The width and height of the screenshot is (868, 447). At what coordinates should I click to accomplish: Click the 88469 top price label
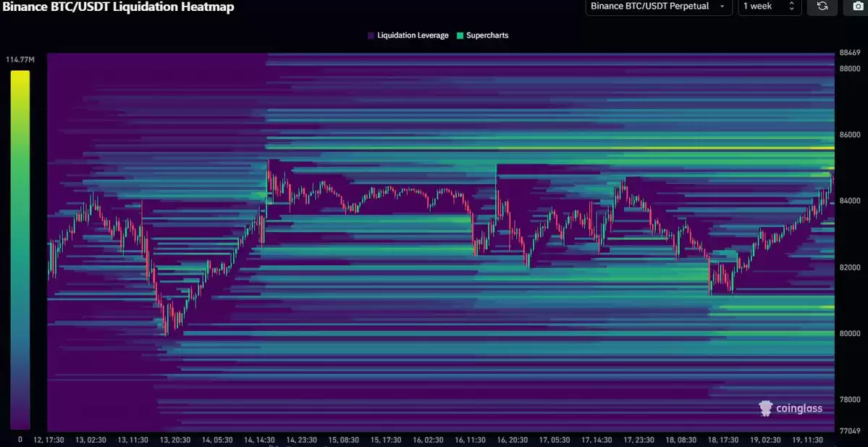pyautogui.click(x=850, y=53)
